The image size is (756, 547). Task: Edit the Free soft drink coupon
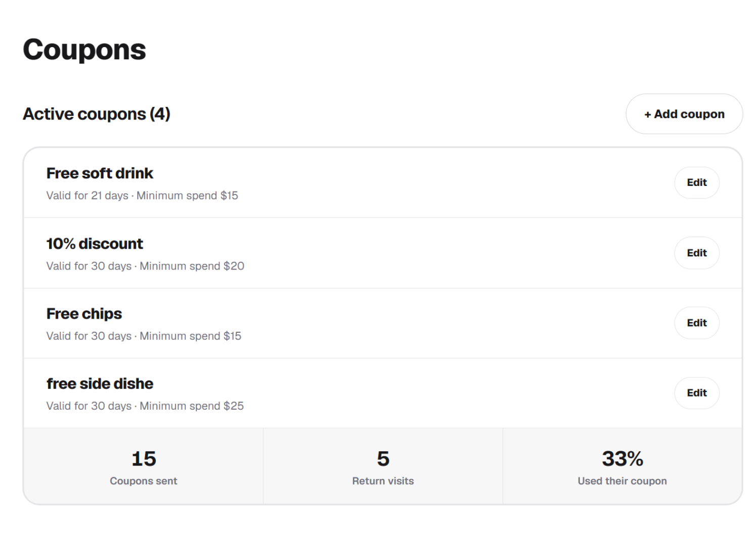[x=696, y=182]
